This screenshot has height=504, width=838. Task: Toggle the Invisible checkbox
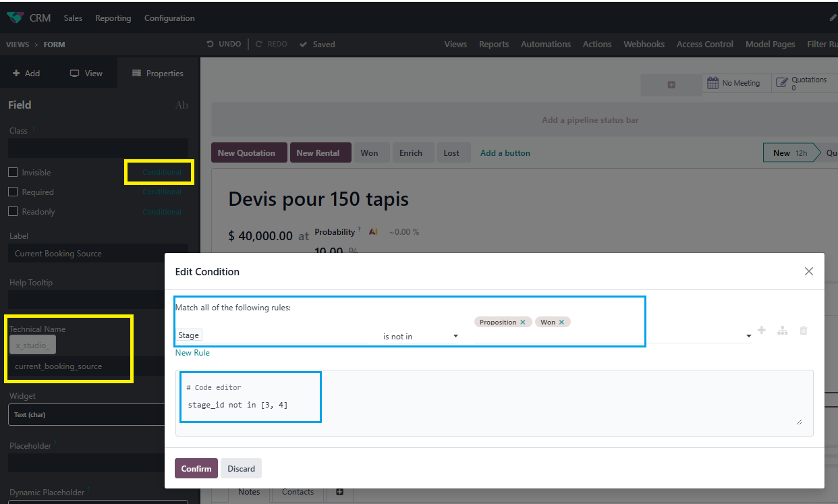point(13,172)
